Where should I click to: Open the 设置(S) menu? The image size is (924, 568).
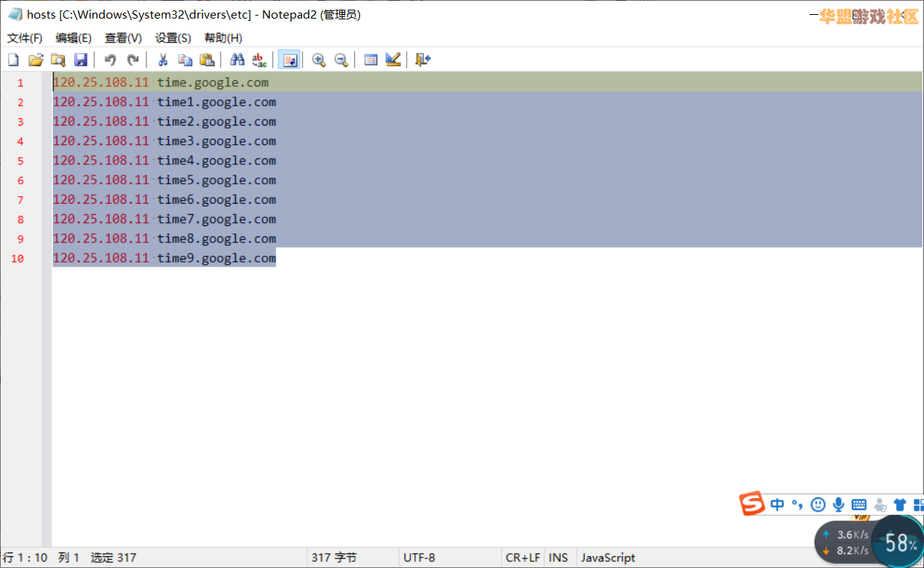(x=173, y=38)
